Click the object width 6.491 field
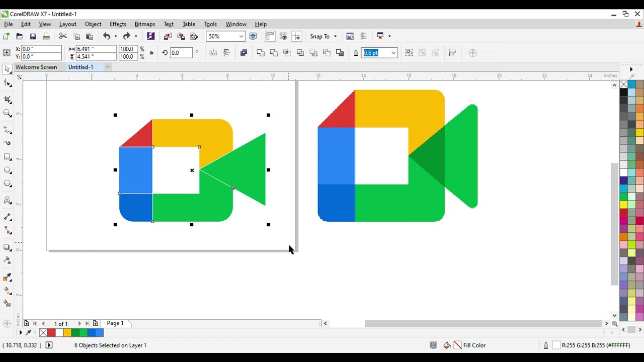This screenshot has height=362, width=644. tap(96, 49)
